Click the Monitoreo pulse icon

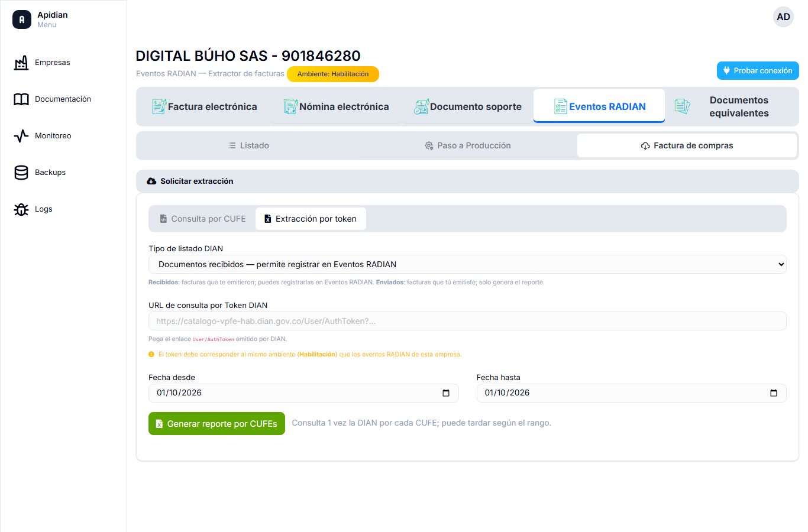click(21, 136)
